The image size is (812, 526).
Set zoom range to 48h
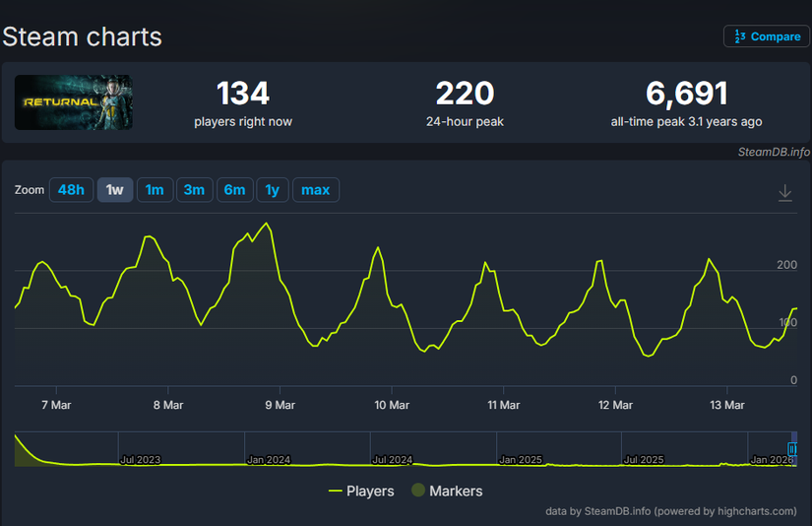(71, 189)
